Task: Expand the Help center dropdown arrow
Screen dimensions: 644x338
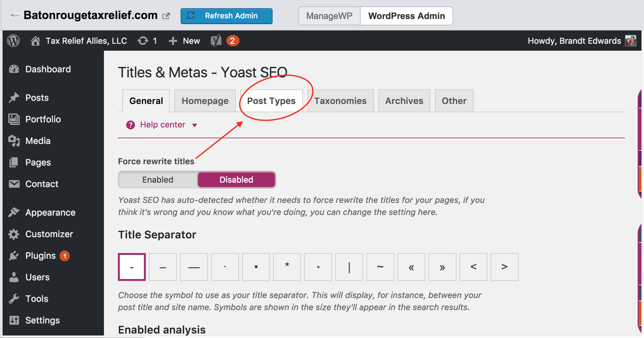Action: tap(195, 125)
